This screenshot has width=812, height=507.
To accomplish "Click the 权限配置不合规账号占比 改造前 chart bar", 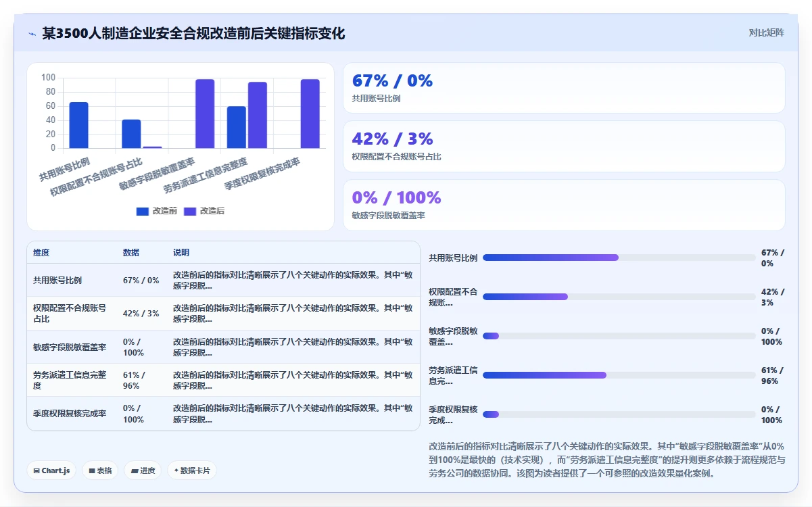I will click(x=131, y=134).
